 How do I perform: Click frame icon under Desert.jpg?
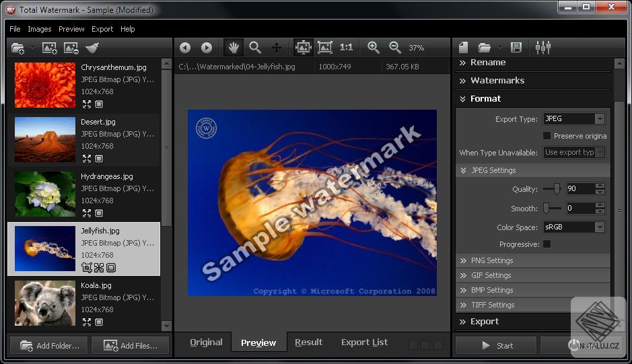tap(99, 159)
